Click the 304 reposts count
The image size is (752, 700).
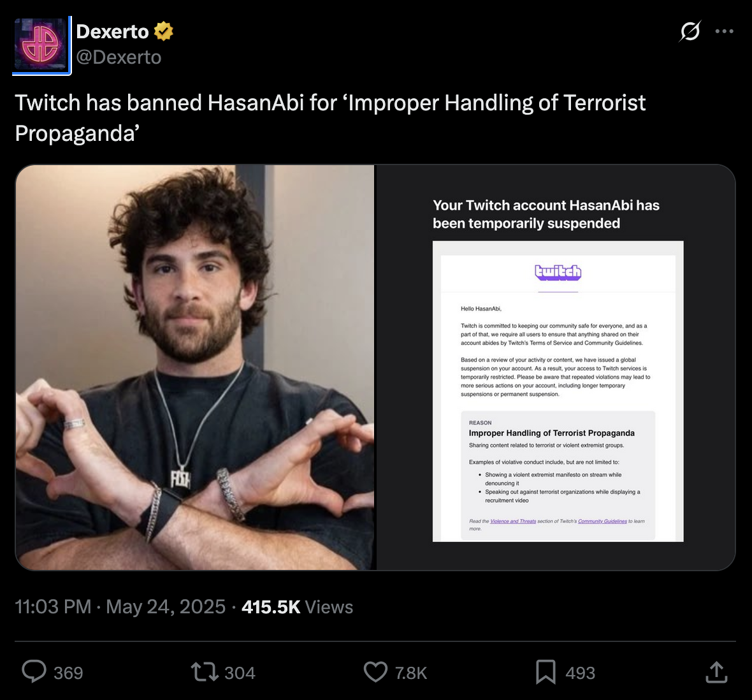[240, 673]
